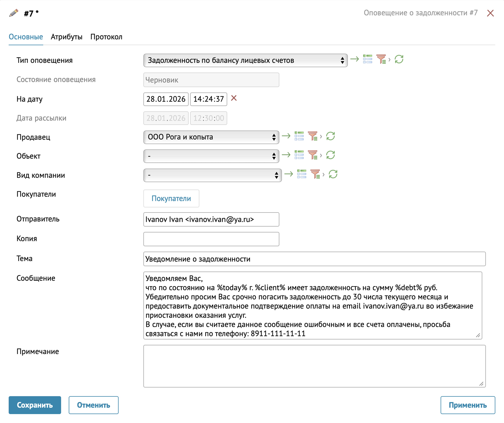Click filter icon in Продавец row

tap(313, 136)
